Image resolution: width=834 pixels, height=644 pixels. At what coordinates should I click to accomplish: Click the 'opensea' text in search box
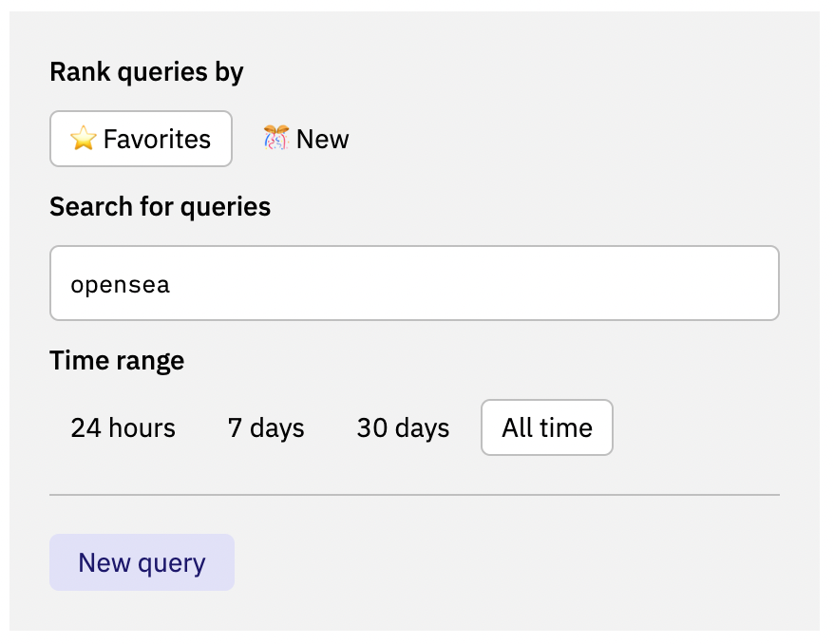pyautogui.click(x=121, y=284)
